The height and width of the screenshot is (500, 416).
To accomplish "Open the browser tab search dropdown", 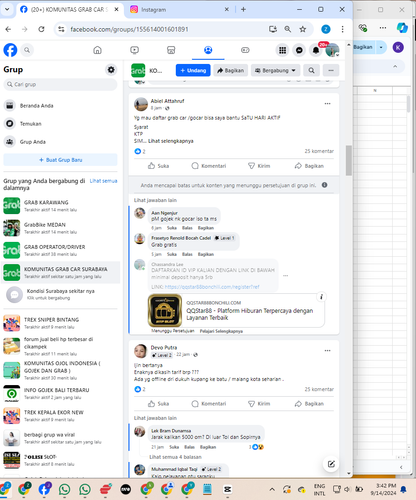I will [7, 9].
